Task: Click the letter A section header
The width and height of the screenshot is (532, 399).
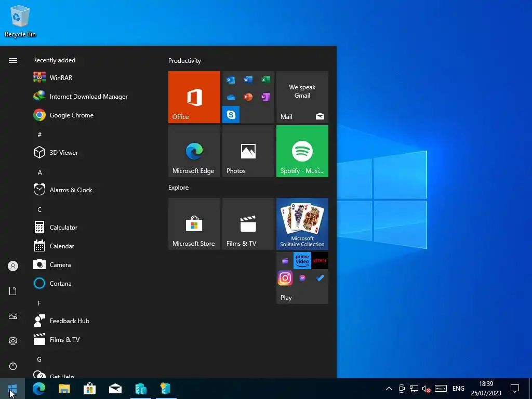Action: pyautogui.click(x=39, y=172)
